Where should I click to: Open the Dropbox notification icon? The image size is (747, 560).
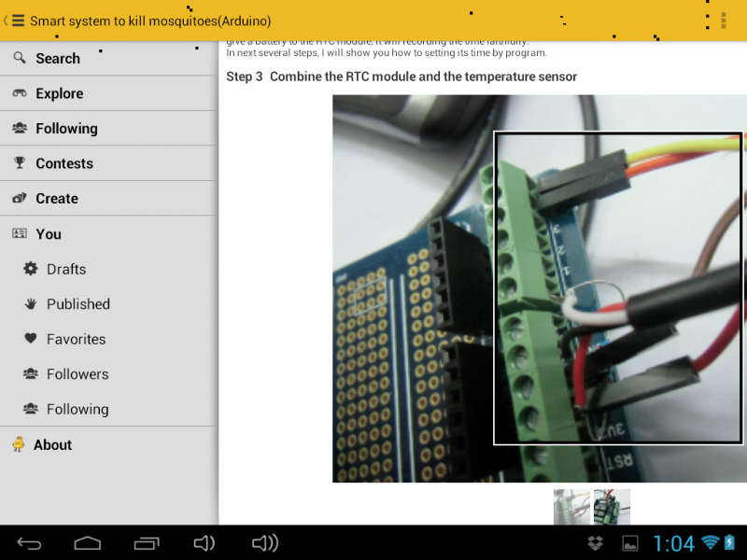596,543
